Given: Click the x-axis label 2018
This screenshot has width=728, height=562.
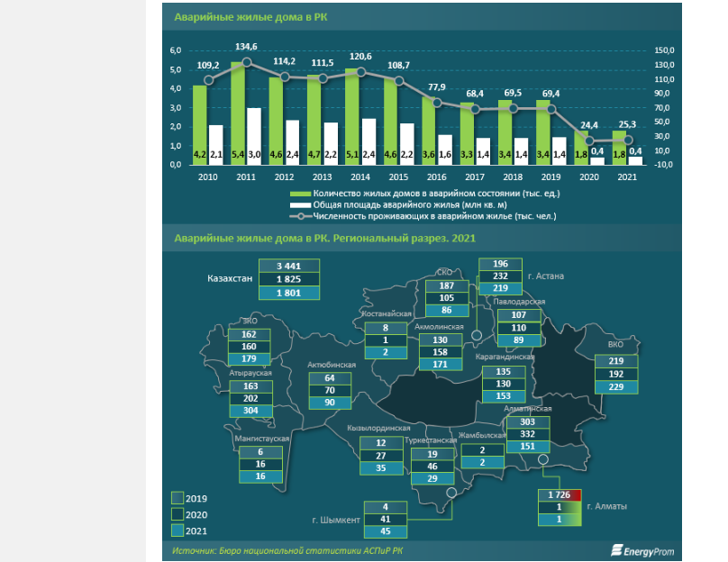Looking at the screenshot, I should pos(513,177).
